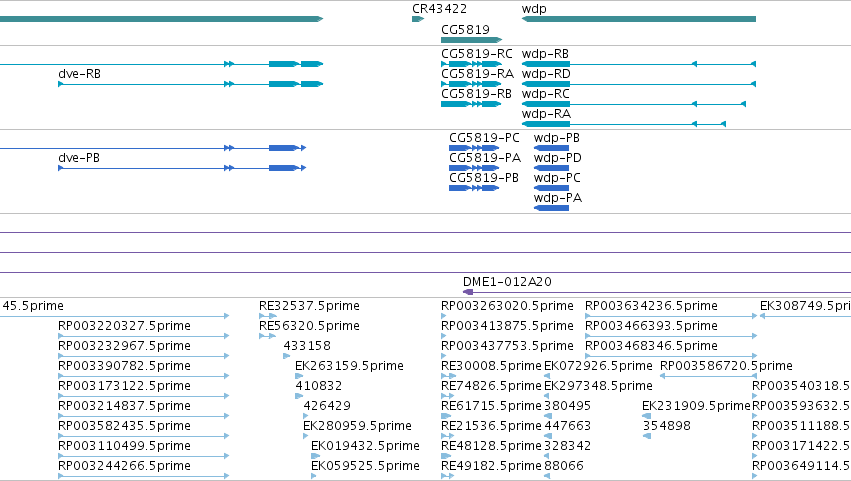The image size is (851, 481).
Task: Select the 328342 feature label
Action: (x=568, y=446)
